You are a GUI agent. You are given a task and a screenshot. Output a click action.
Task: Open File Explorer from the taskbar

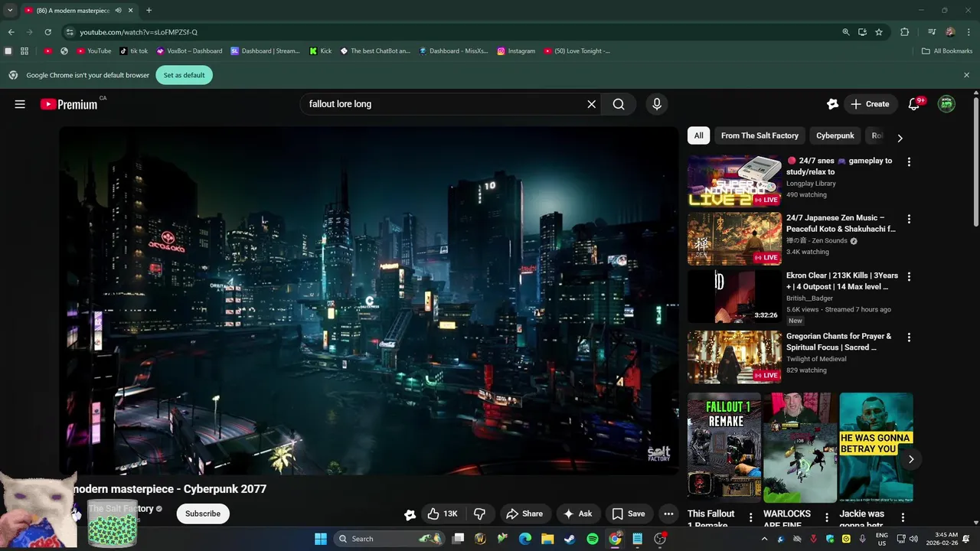coord(547,539)
